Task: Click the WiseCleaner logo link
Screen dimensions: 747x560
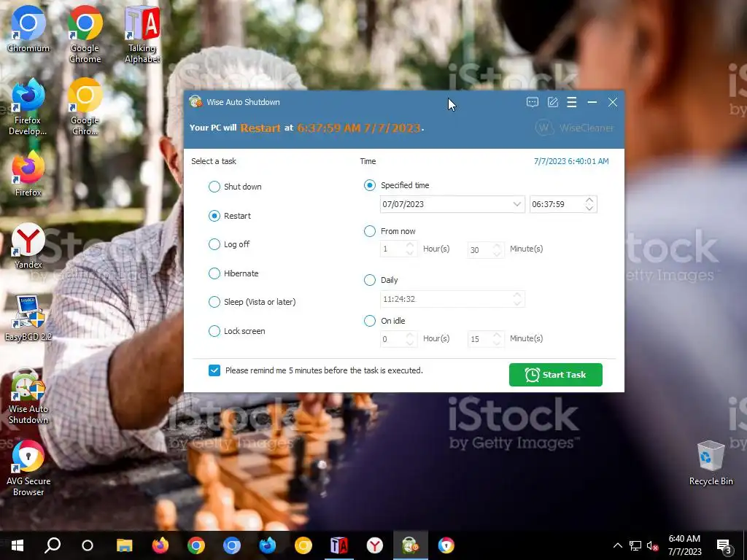Action: click(x=575, y=128)
